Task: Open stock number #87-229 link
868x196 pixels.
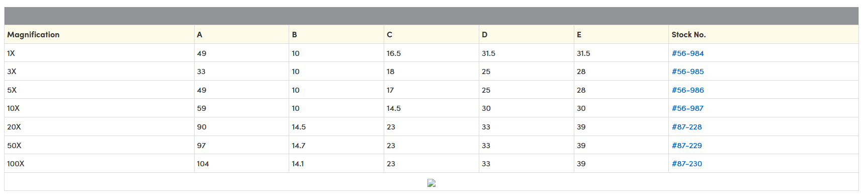Action: [686, 146]
